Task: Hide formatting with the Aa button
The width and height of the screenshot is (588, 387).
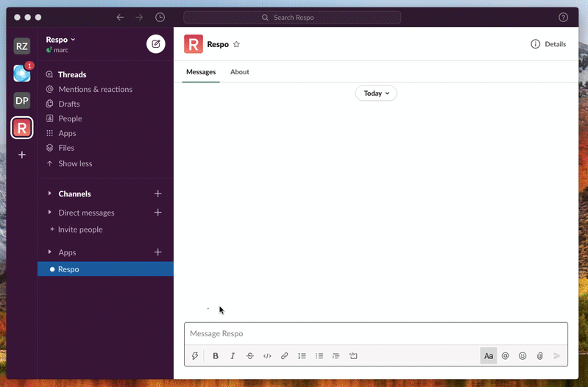Action: pyautogui.click(x=488, y=356)
